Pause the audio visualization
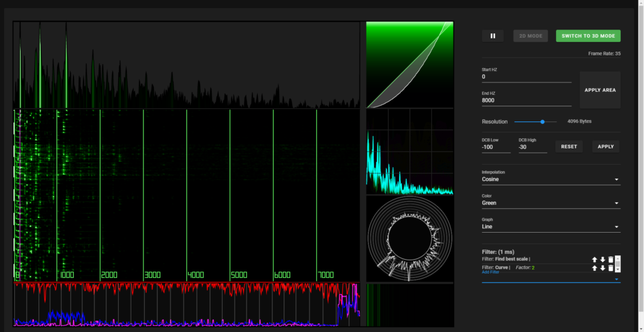This screenshot has height=332, width=644. pos(492,36)
